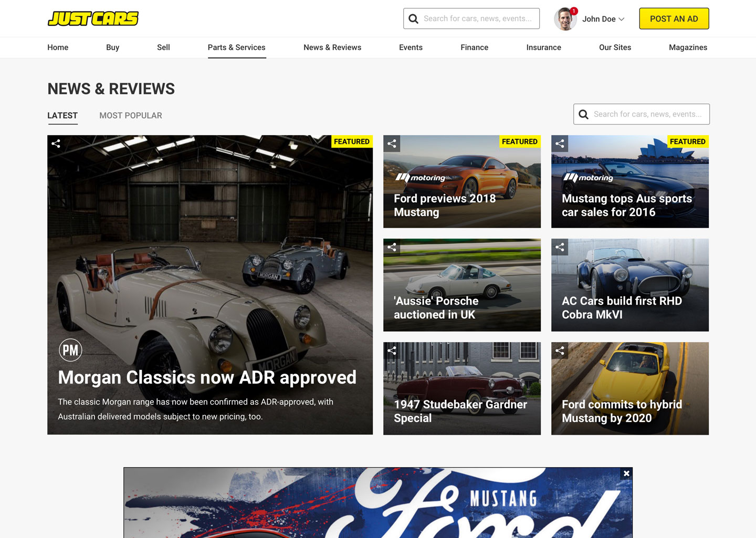Share the AC Cars Cobra MkVI article
This screenshot has height=538, width=756.
tap(560, 247)
